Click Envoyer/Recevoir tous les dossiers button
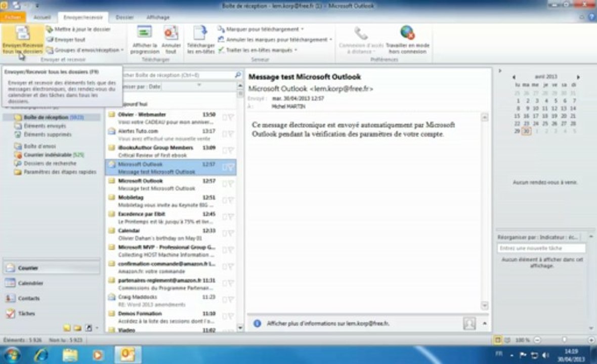 pyautogui.click(x=22, y=40)
